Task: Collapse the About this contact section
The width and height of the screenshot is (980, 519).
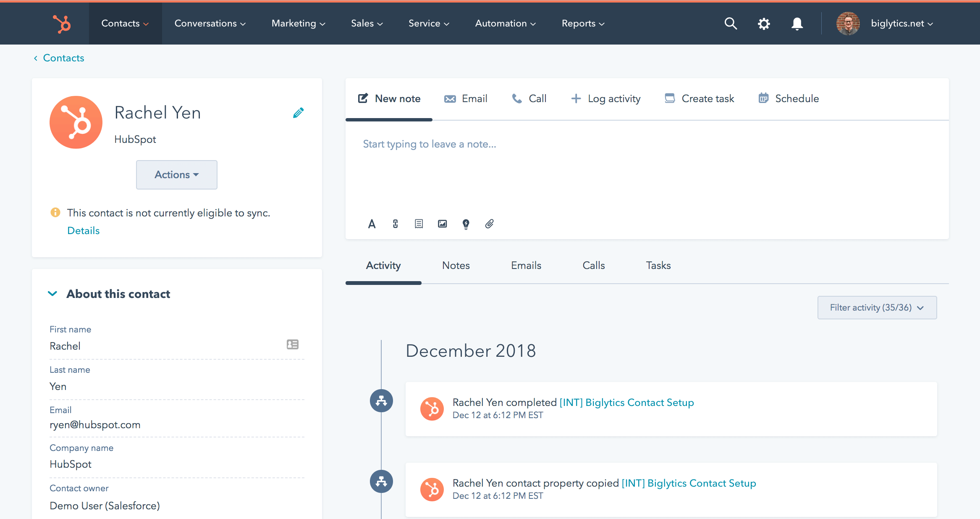Action: pos(53,293)
